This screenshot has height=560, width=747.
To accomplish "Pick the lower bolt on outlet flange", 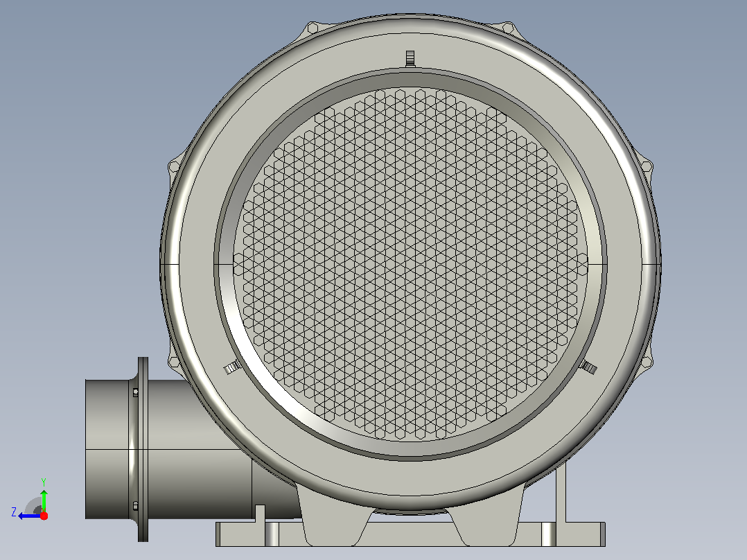I will tap(135, 506).
